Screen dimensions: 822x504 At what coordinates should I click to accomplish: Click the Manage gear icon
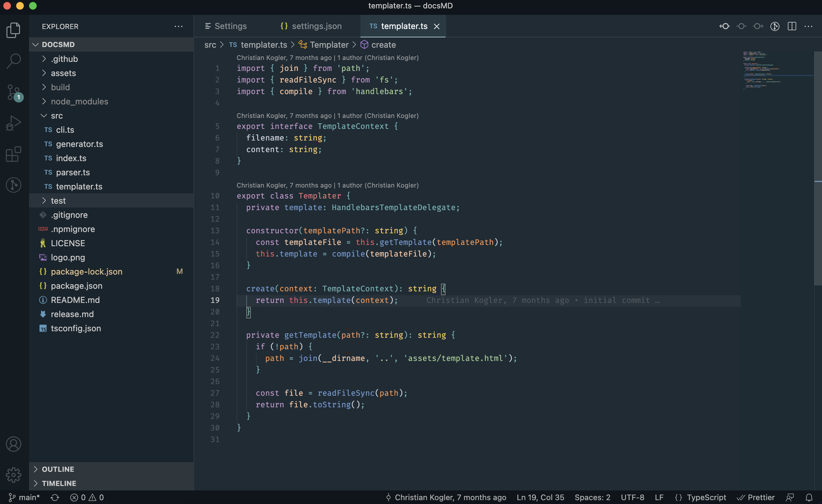point(13,474)
